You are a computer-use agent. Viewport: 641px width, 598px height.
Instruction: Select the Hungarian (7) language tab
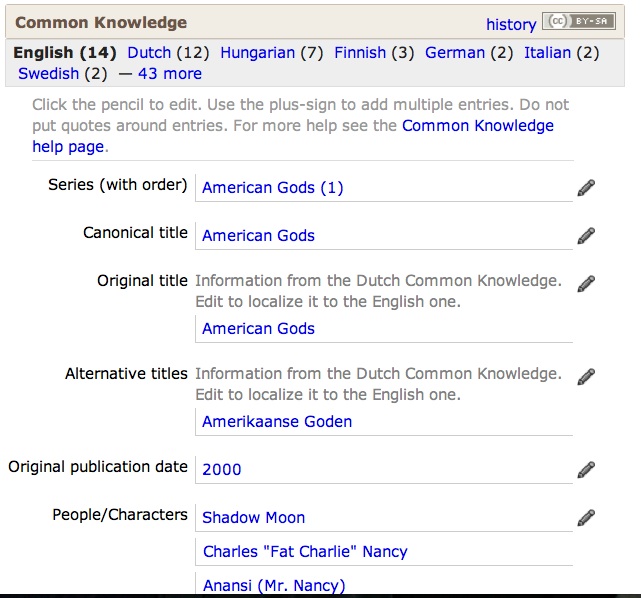pos(258,53)
